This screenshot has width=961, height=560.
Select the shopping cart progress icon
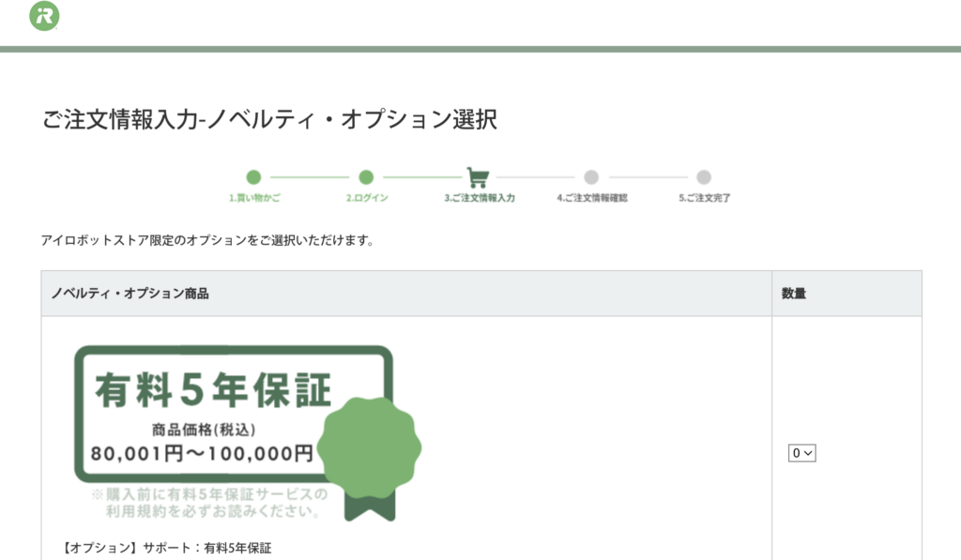click(478, 177)
